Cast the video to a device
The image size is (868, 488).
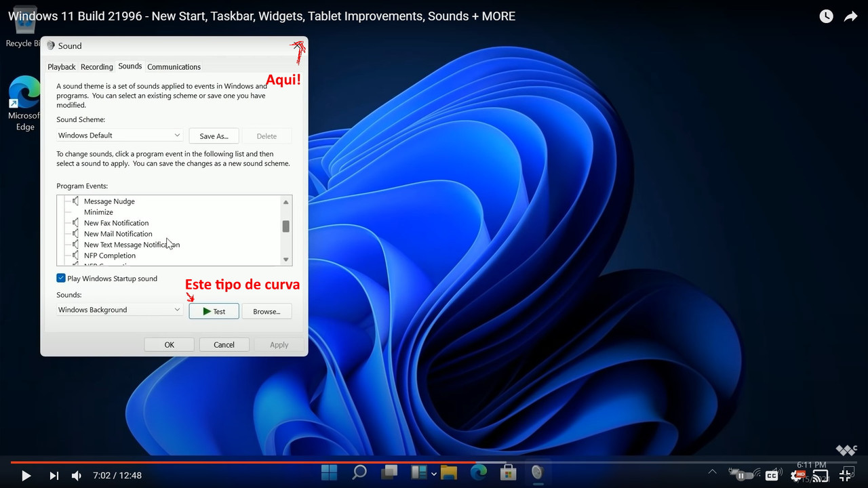(821, 476)
